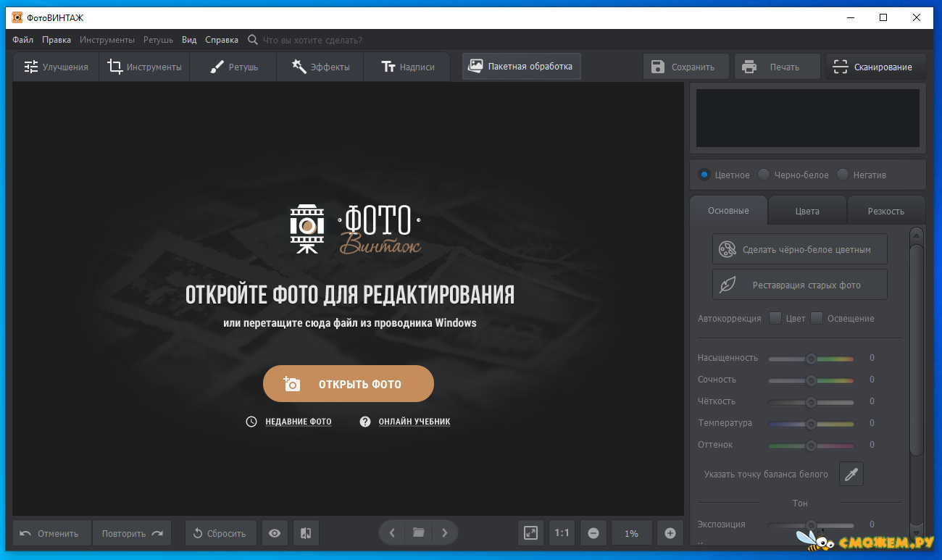The image size is (942, 560).
Task: Click the before/after compare icon
Action: [306, 533]
